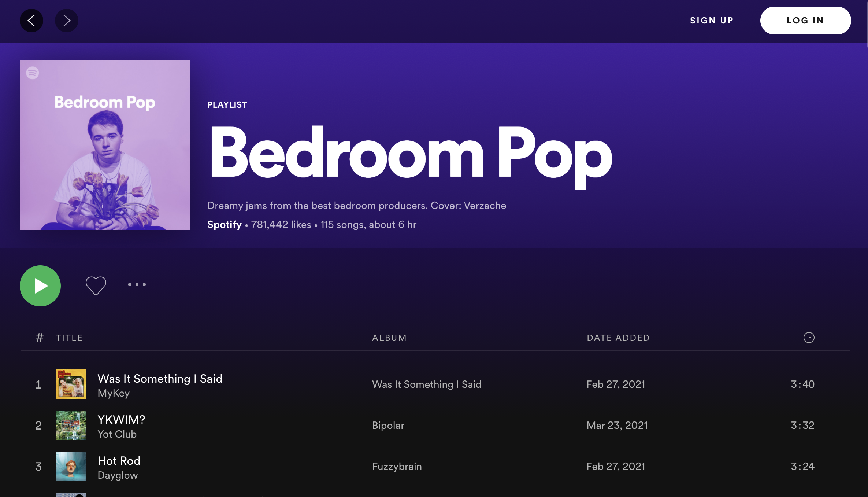Click track number 2
Viewport: 868px width, 497px height.
(x=38, y=426)
